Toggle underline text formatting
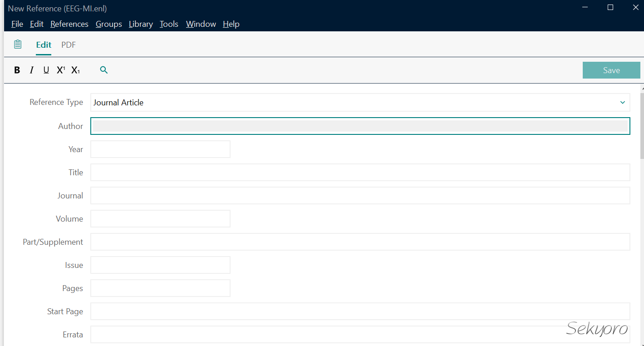The image size is (644, 346). [x=46, y=70]
